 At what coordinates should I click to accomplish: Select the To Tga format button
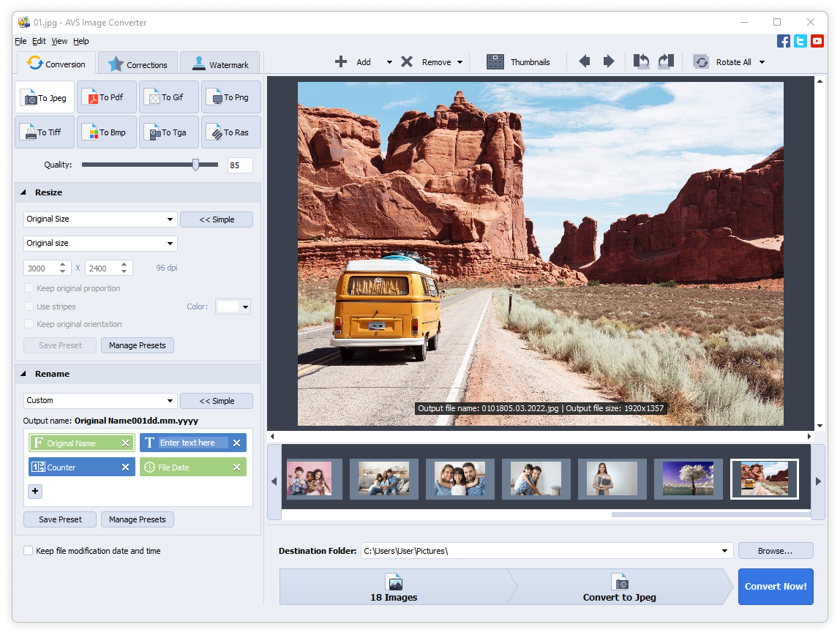[x=169, y=132]
